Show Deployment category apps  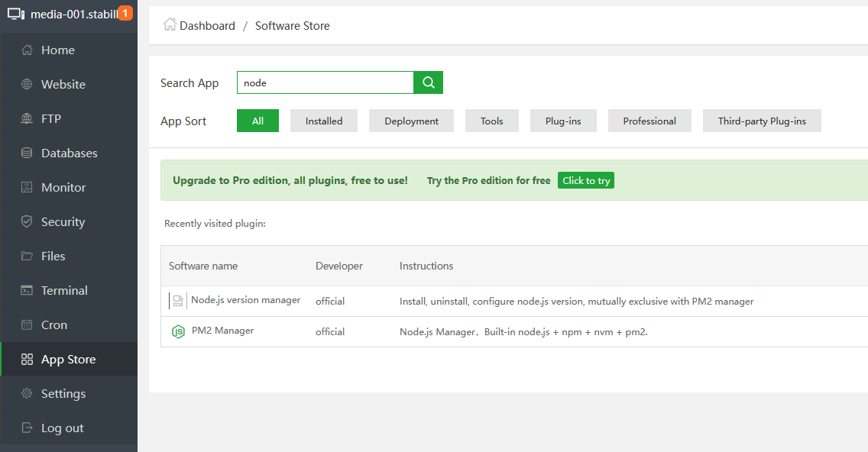411,121
